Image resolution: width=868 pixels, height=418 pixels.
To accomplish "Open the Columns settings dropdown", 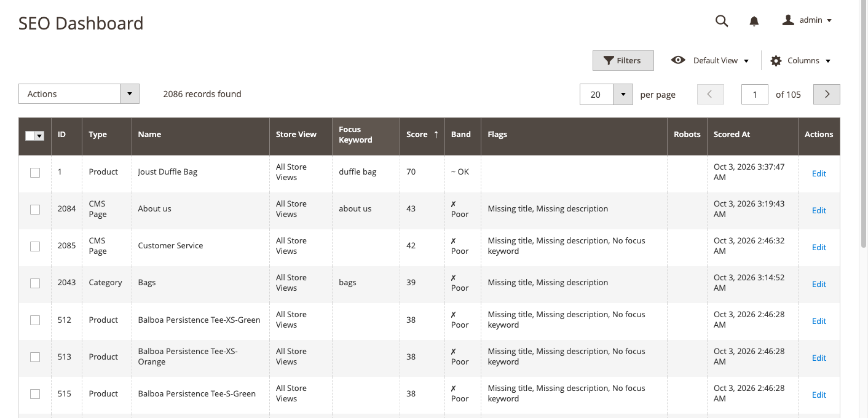I will pos(801,60).
